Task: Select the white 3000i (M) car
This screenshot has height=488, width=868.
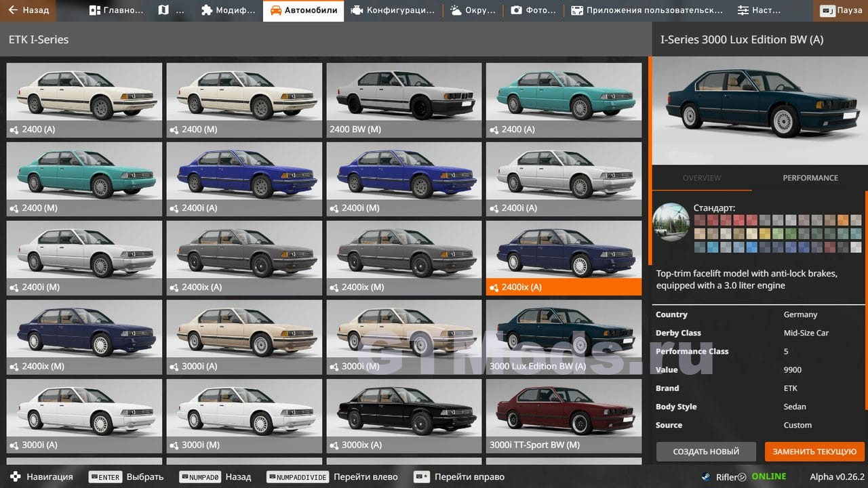Action: coord(244,415)
